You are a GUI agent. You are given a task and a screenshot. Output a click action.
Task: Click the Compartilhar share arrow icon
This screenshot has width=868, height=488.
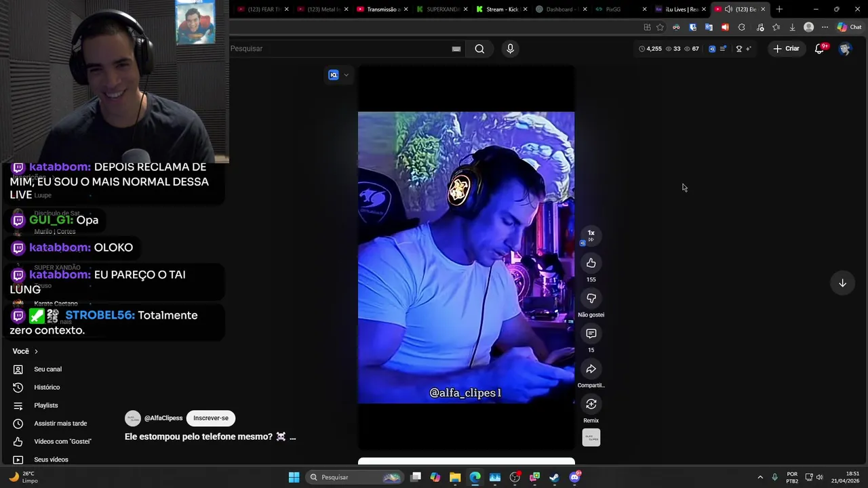(591, 369)
